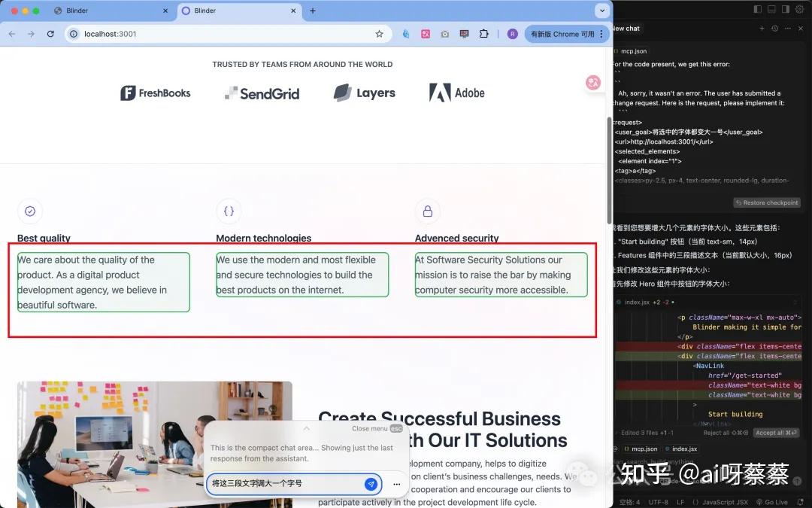Open chat history using the clock icon
812x508 pixels.
click(775, 28)
